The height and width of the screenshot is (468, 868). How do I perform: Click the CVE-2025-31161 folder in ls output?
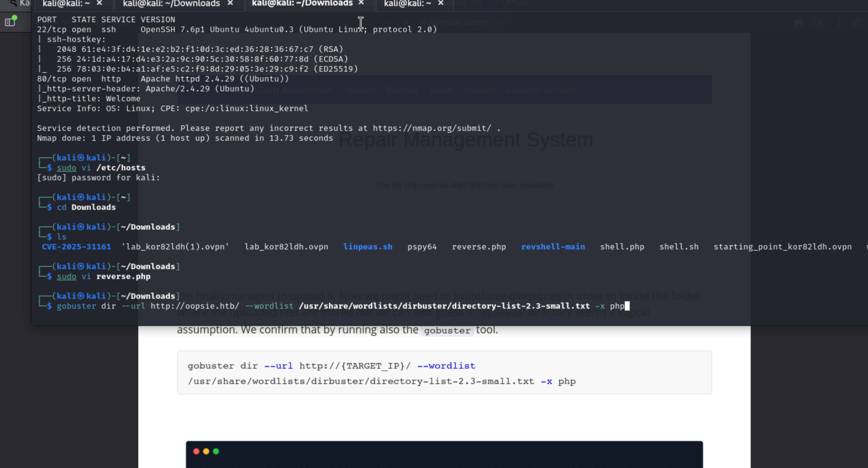click(x=76, y=247)
